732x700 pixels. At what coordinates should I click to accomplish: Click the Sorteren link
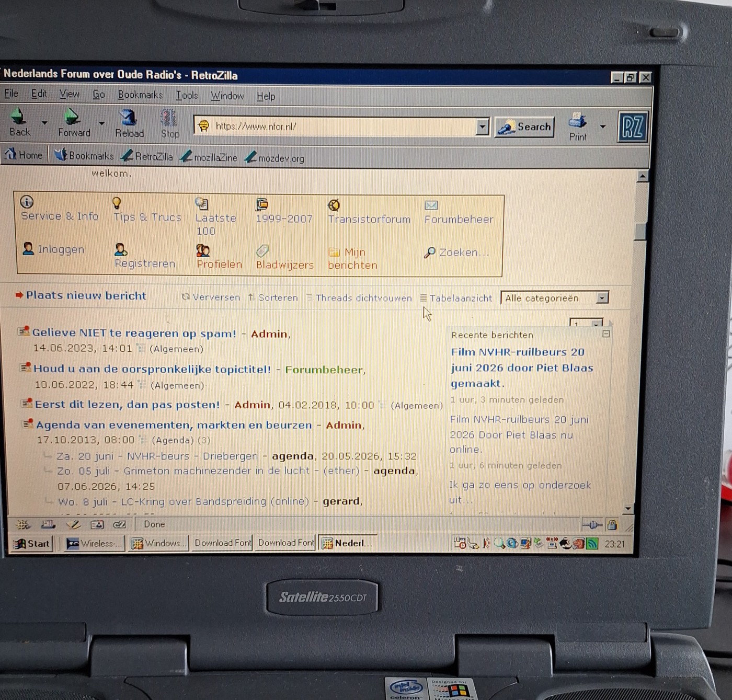coord(278,297)
